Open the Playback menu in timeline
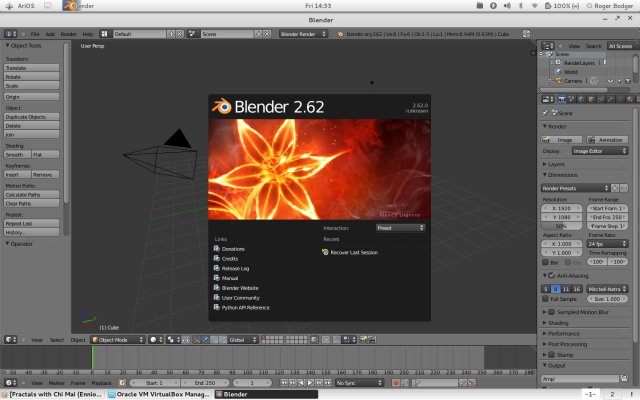This screenshot has width=640, height=400. pos(101,383)
